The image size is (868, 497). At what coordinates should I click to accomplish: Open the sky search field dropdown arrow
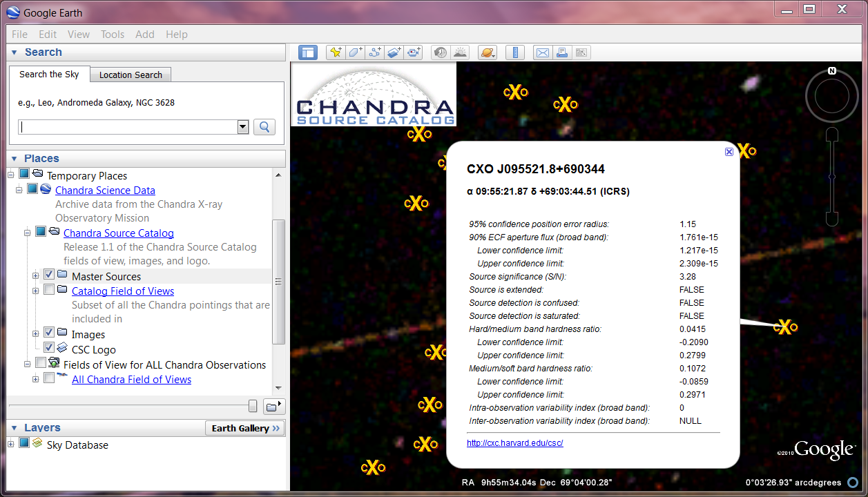click(242, 127)
